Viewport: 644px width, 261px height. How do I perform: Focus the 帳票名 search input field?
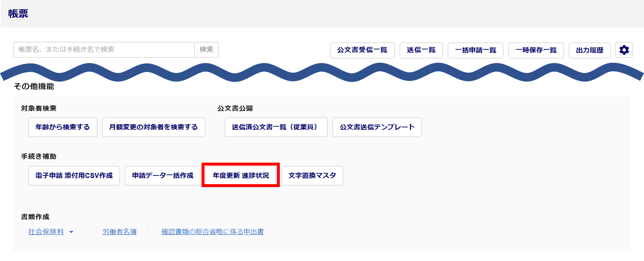104,50
